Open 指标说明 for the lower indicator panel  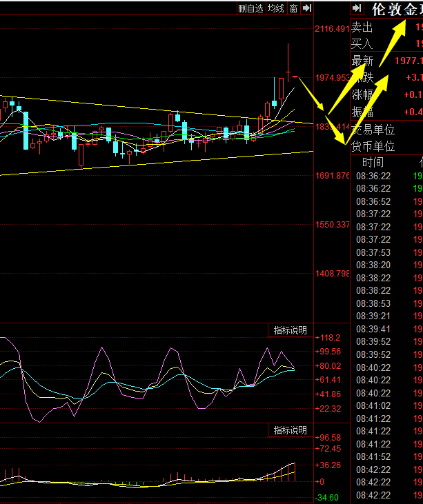click(290, 430)
